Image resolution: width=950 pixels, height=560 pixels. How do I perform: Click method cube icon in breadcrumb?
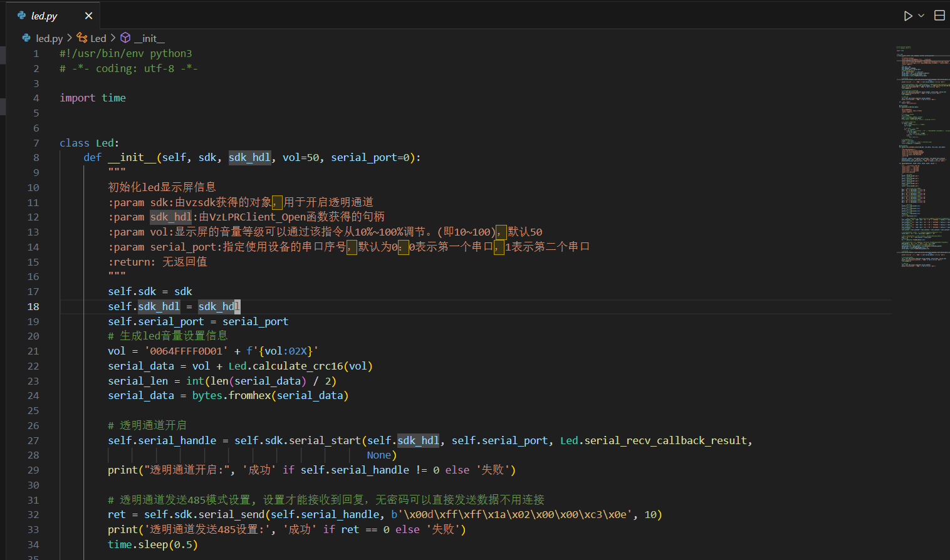tap(125, 38)
